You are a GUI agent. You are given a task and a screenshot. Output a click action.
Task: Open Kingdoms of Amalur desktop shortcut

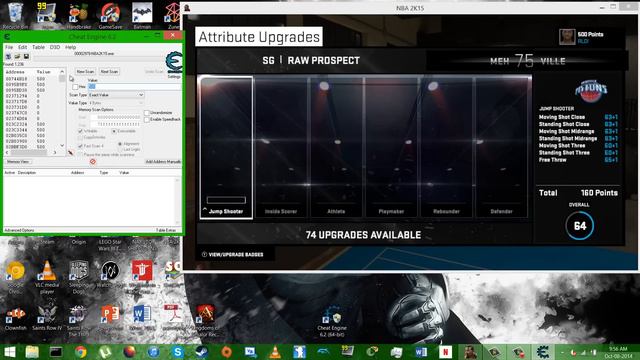205,320
